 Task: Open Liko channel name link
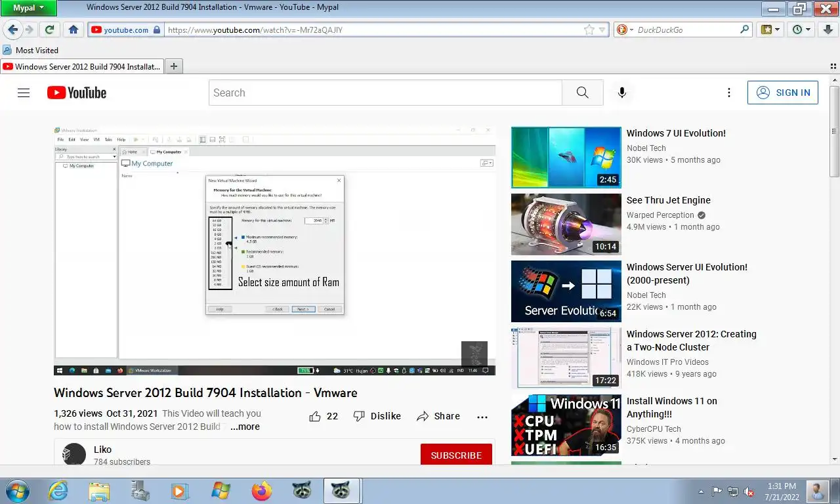[103, 450]
